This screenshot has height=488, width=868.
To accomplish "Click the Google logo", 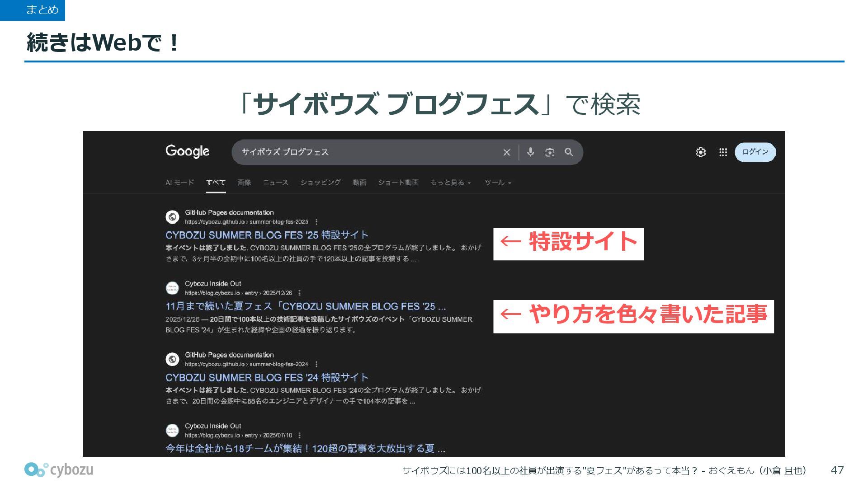I will (188, 151).
